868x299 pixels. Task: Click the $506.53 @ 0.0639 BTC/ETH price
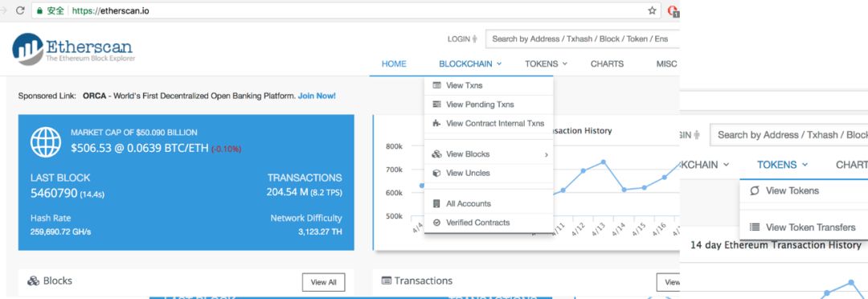tap(140, 149)
